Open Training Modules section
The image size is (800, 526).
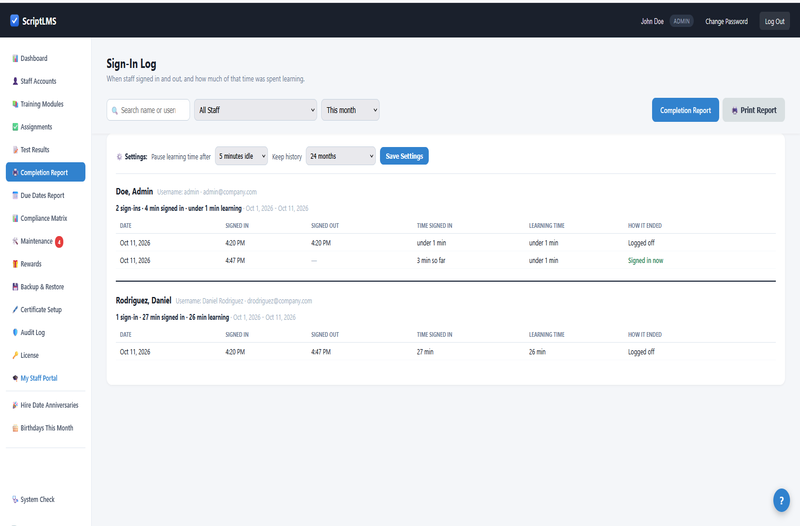45,104
